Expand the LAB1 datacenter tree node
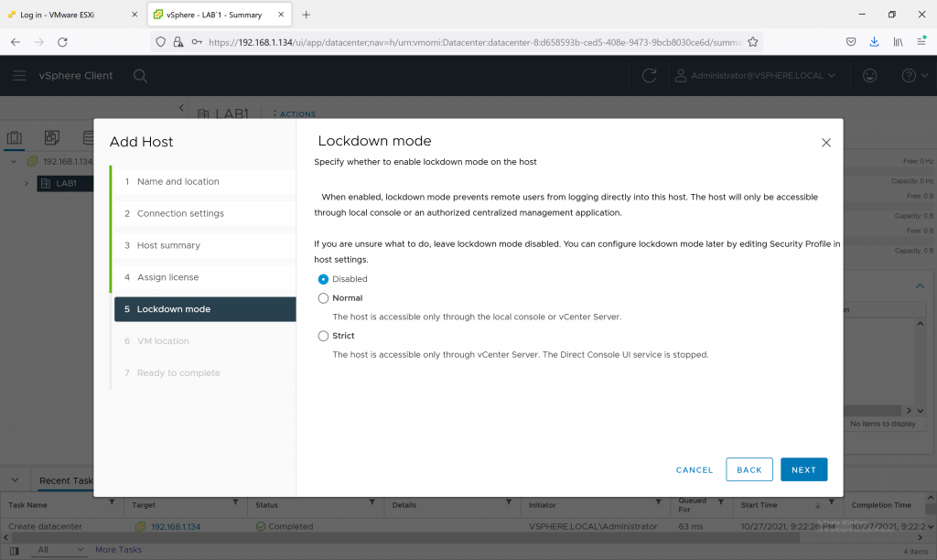 pyautogui.click(x=27, y=184)
